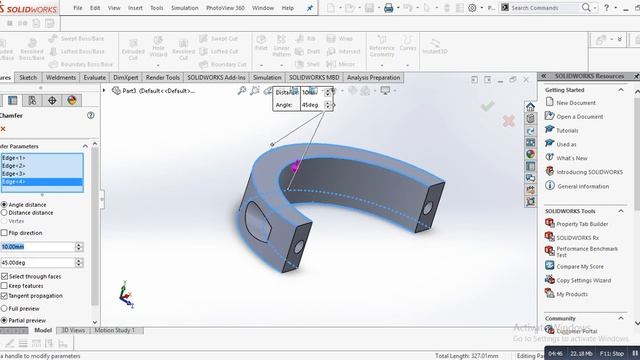
Task: Click the Search Commands field
Action: [x=545, y=8]
